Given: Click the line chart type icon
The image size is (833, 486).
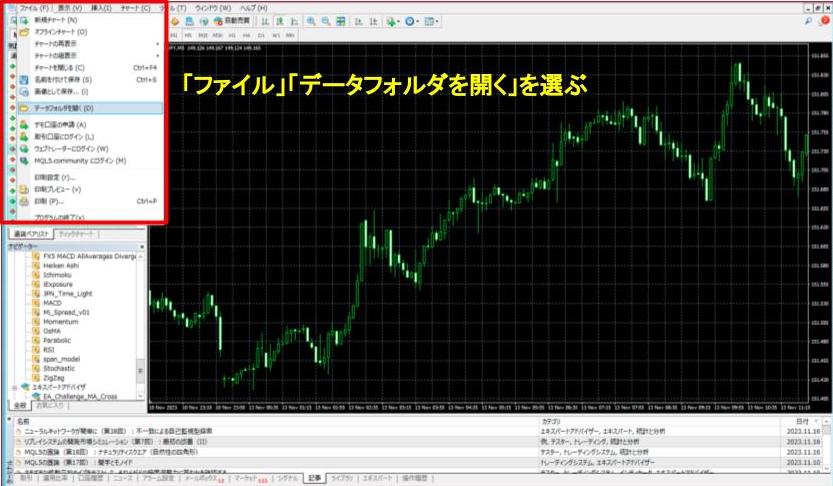Looking at the screenshot, I should click(294, 21).
